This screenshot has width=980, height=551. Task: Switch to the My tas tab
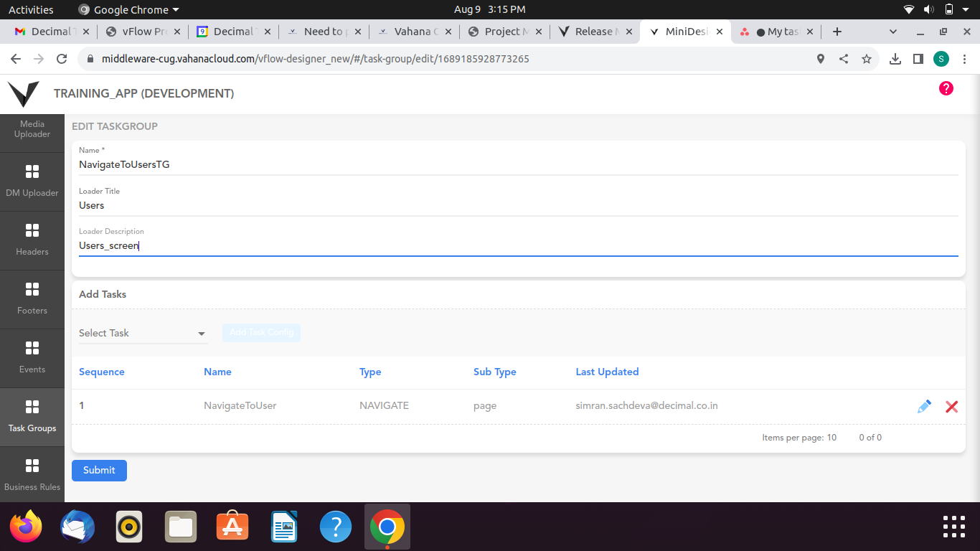tap(777, 32)
